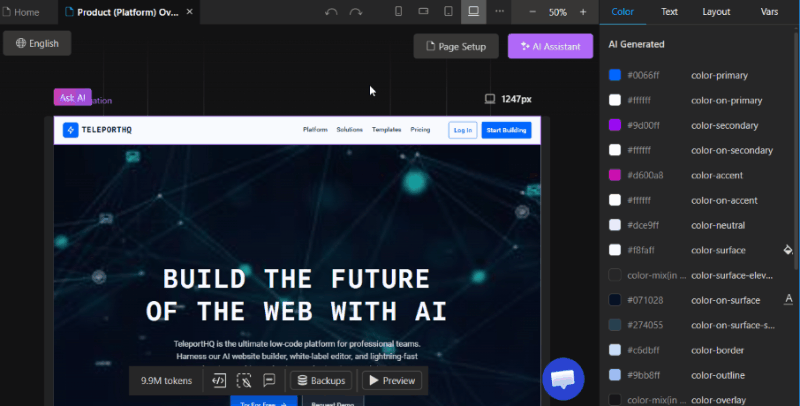Click the code view icon in bottom toolbar
The height and width of the screenshot is (406, 800).
click(219, 380)
